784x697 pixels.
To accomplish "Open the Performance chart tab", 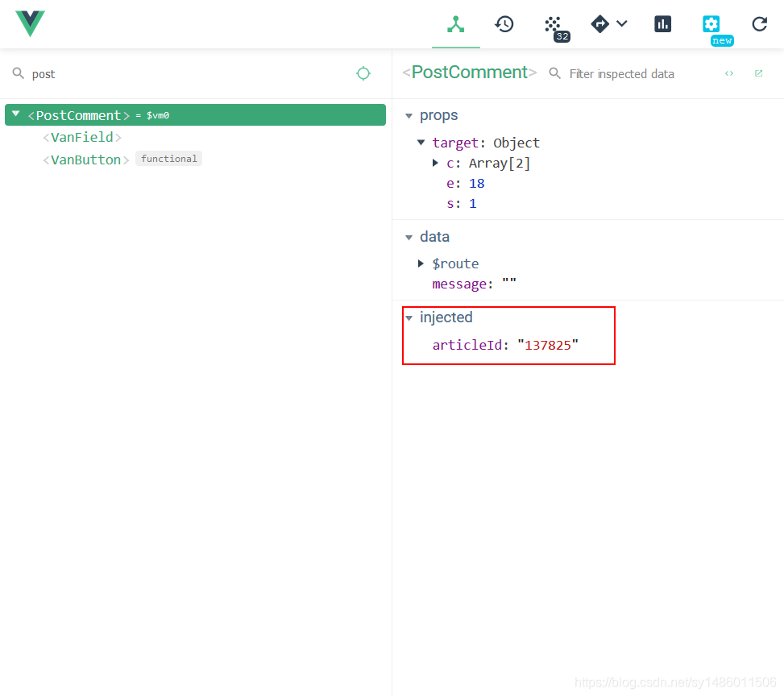I will 662,24.
